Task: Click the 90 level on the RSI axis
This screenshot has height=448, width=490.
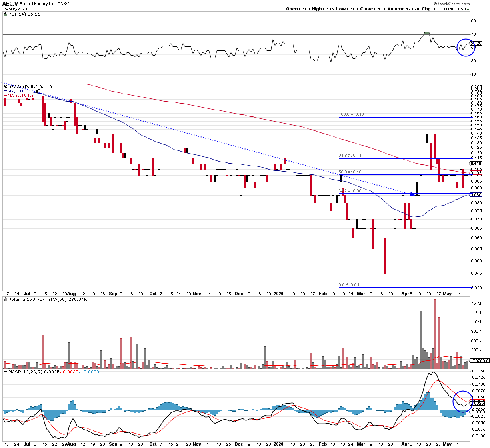Action: tap(473, 21)
